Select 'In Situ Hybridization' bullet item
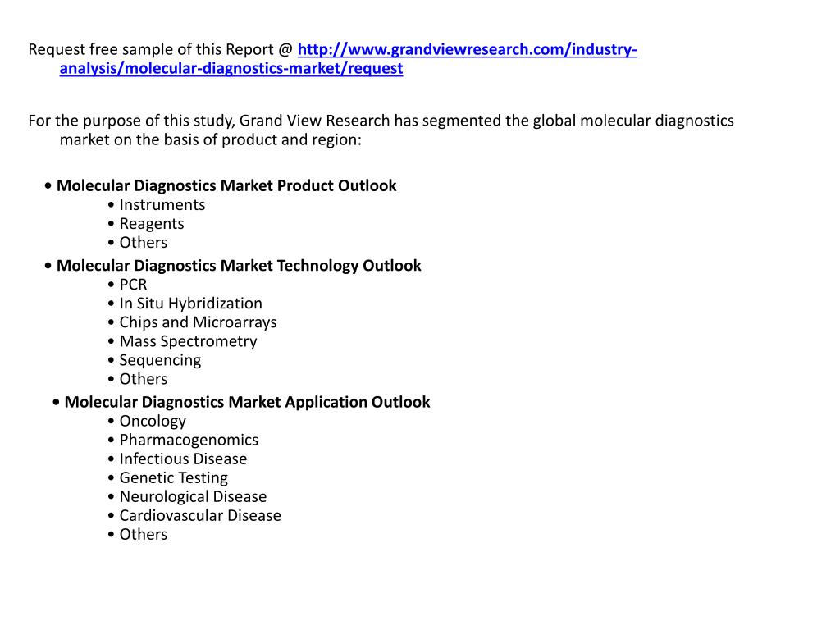The image size is (840, 630). [190, 304]
